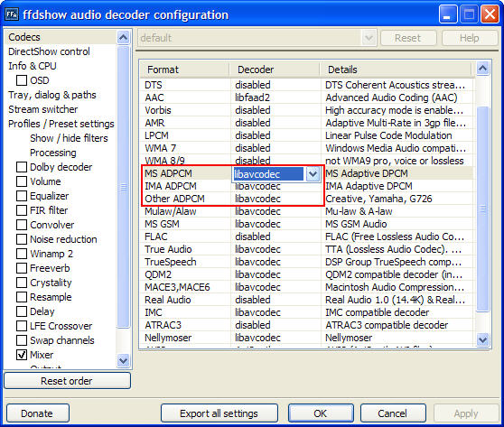
Task: Select the True Audio row
Action: pos(306,249)
